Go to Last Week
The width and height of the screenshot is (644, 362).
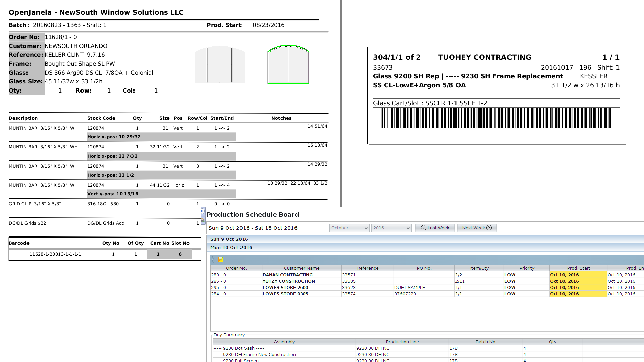435,228
